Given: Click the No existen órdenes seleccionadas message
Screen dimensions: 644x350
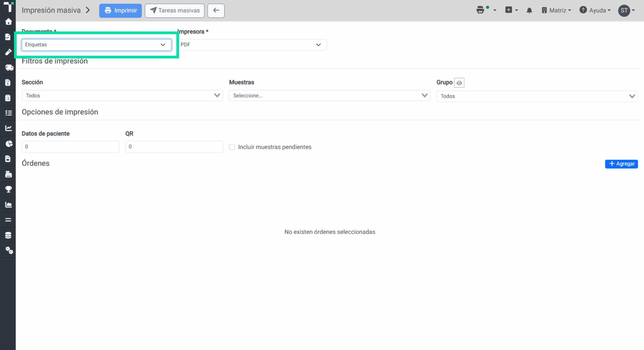Looking at the screenshot, I should 330,232.
